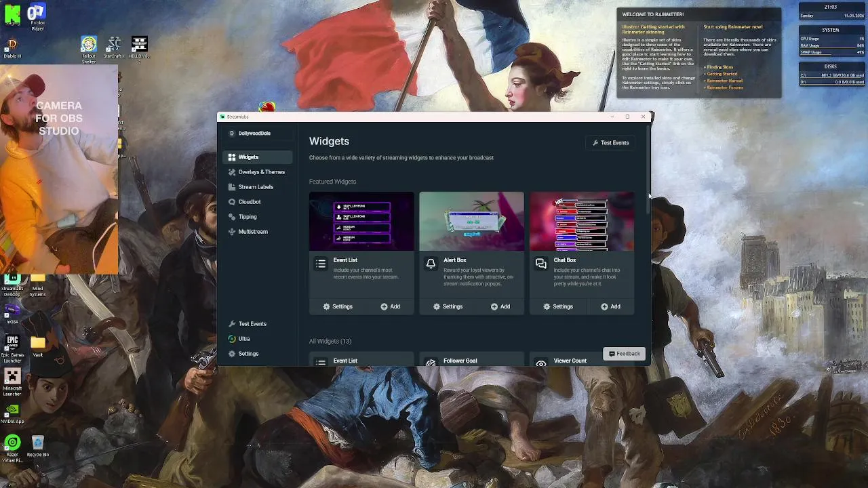Open the Feedback button
The width and height of the screenshot is (868, 488).
(x=624, y=354)
